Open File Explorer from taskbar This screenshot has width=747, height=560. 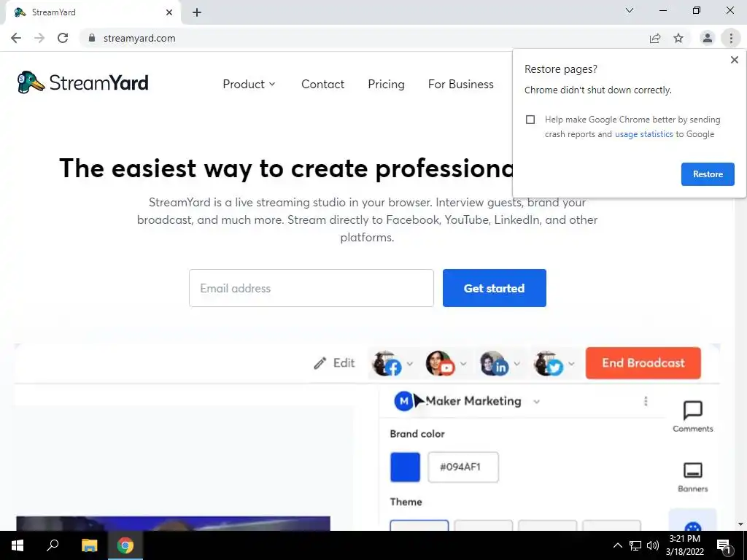[x=89, y=545]
